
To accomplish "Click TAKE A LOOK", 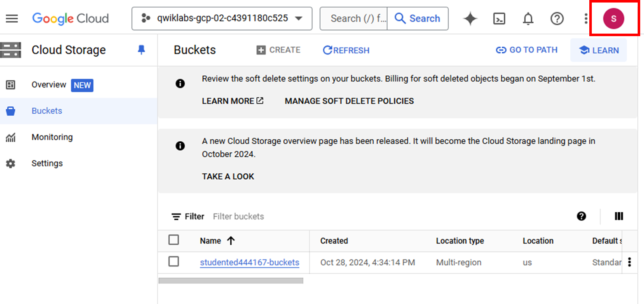I will 228,177.
